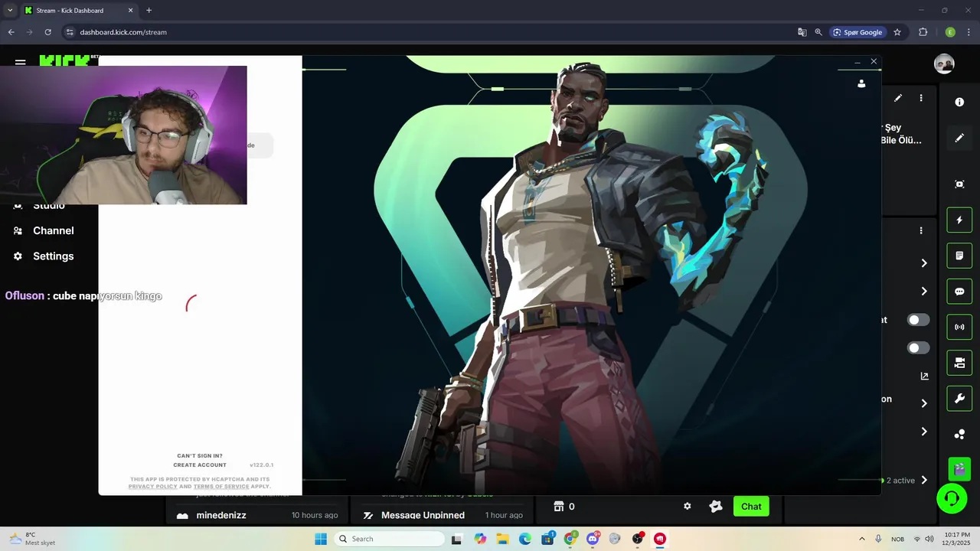Viewport: 980px width, 551px height.
Task: Open the three-dots bubbles icon in sidebar
Action: [x=959, y=434]
